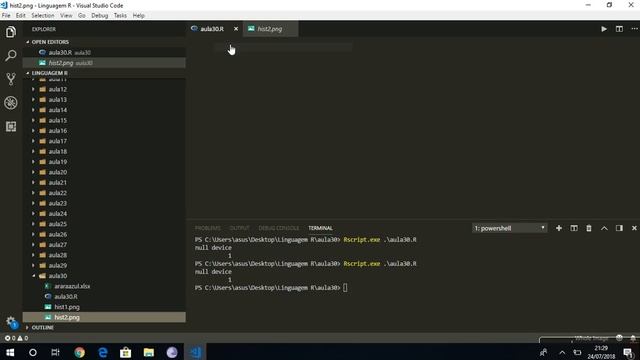This screenshot has width=640, height=360.
Task: Split the terminal panel
Action: (574, 228)
